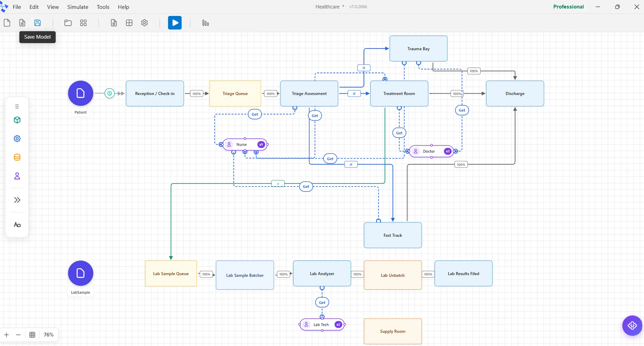
Task: Click the Professional license label
Action: (568, 7)
